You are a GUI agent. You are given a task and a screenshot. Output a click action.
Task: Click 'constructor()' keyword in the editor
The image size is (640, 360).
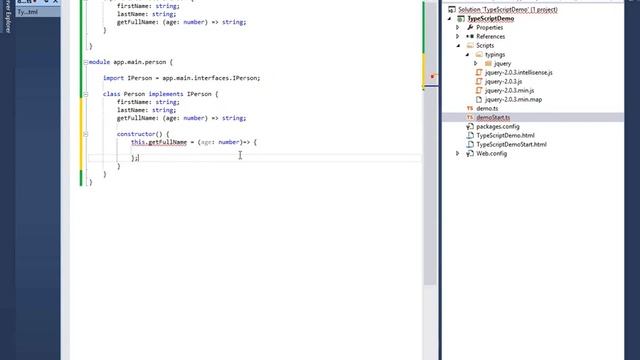(x=140, y=134)
